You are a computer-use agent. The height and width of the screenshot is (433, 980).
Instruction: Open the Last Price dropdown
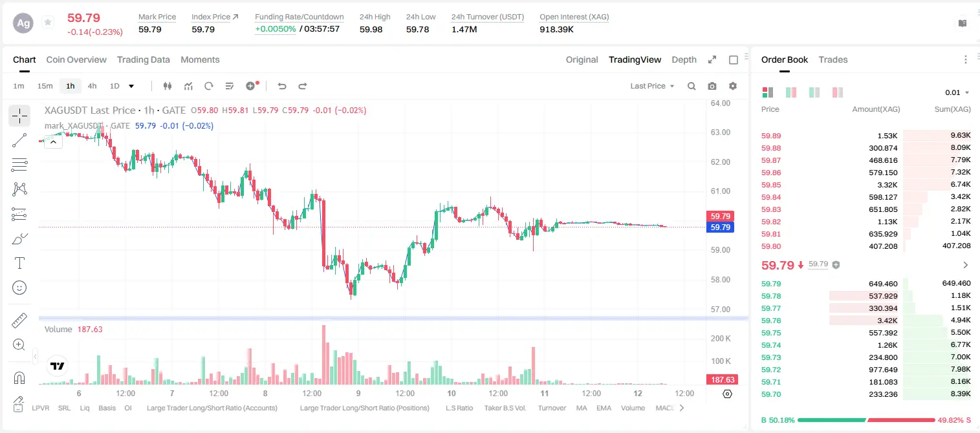pos(652,86)
